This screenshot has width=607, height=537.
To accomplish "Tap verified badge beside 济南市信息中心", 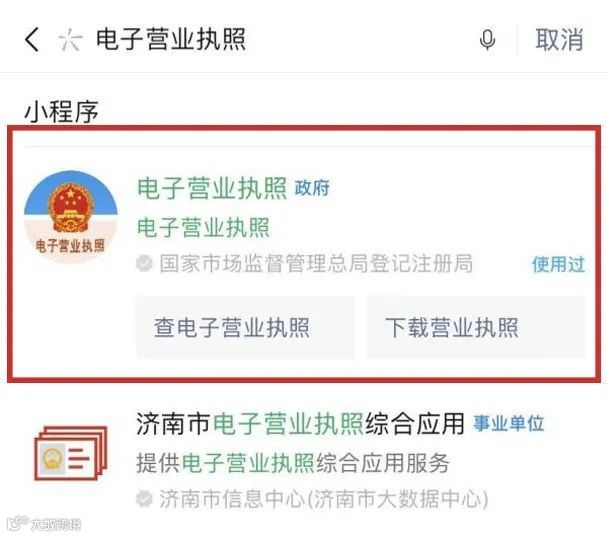I will pyautogui.click(x=144, y=499).
